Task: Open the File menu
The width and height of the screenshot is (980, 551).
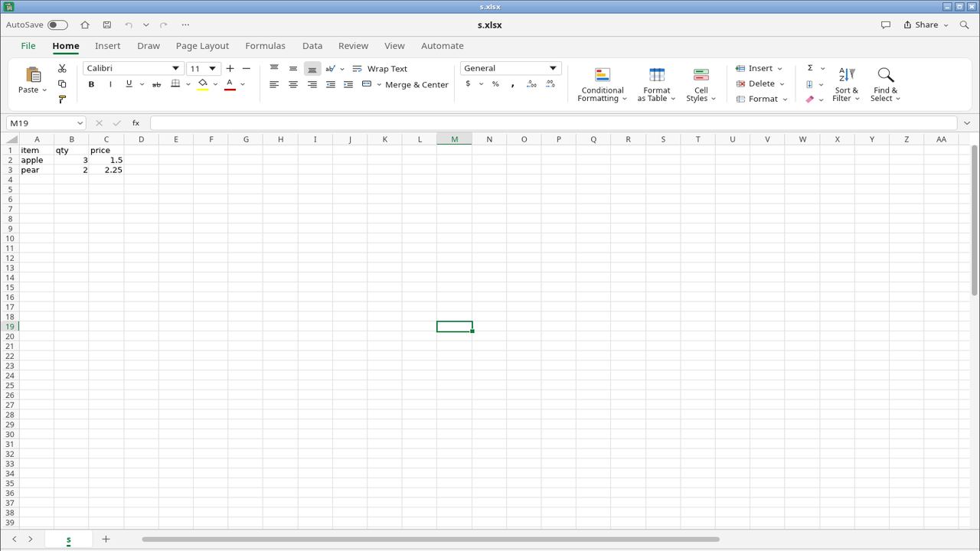Action: click(28, 46)
